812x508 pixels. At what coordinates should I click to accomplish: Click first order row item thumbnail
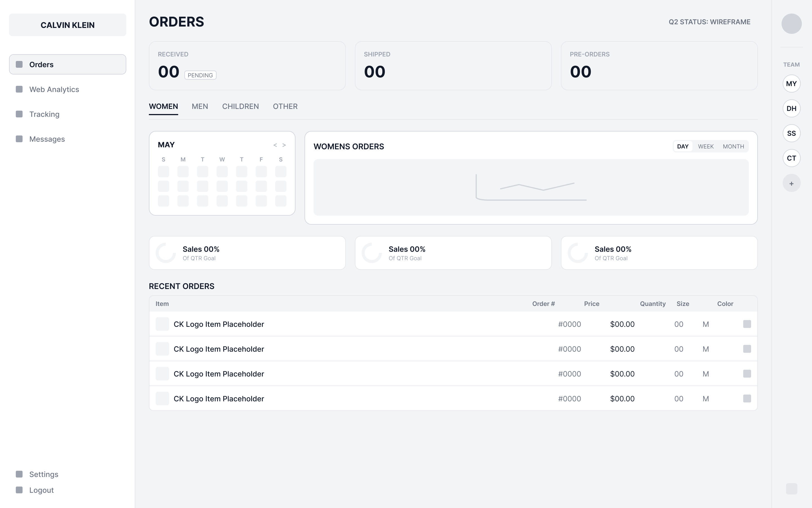coord(162,324)
